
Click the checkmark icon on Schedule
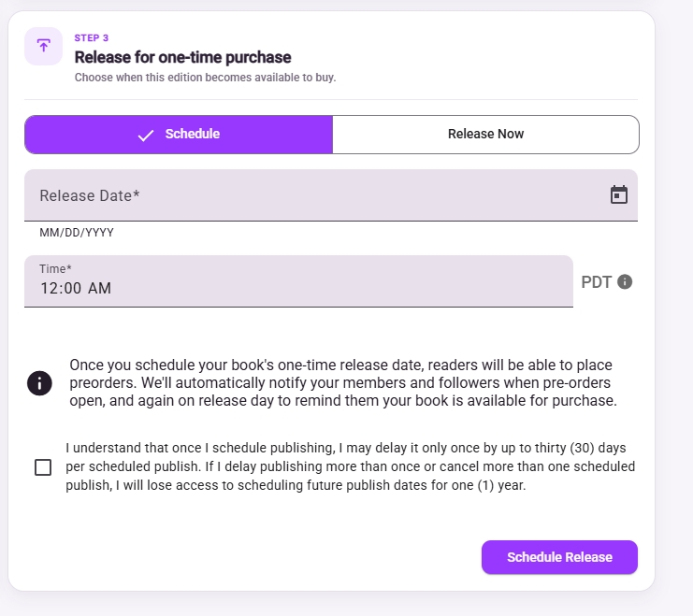pyautogui.click(x=146, y=135)
